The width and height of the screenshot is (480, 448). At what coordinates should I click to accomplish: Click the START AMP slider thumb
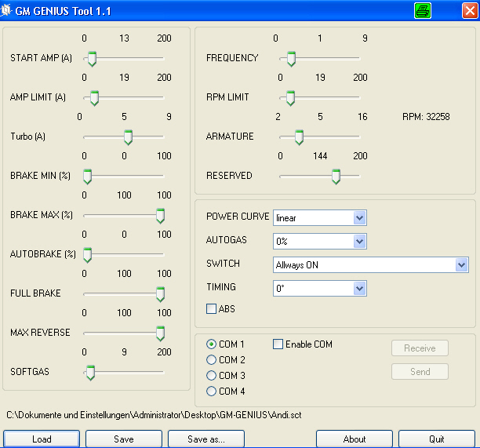[92, 59]
